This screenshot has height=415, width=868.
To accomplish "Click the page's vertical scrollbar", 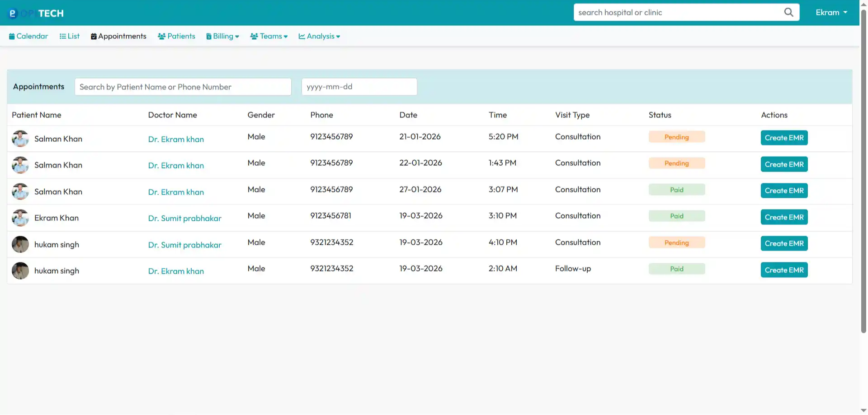I will (863, 172).
